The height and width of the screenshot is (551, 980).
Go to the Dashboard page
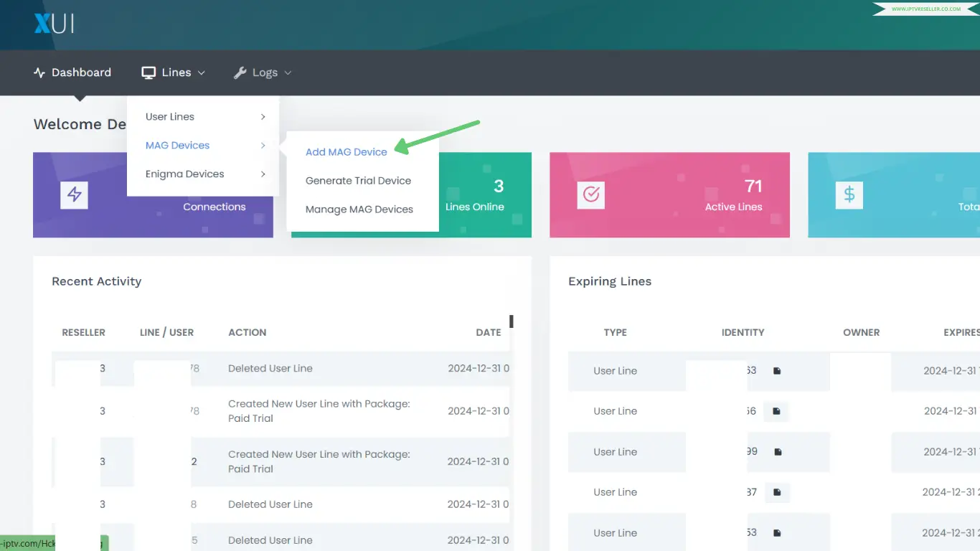tap(73, 72)
